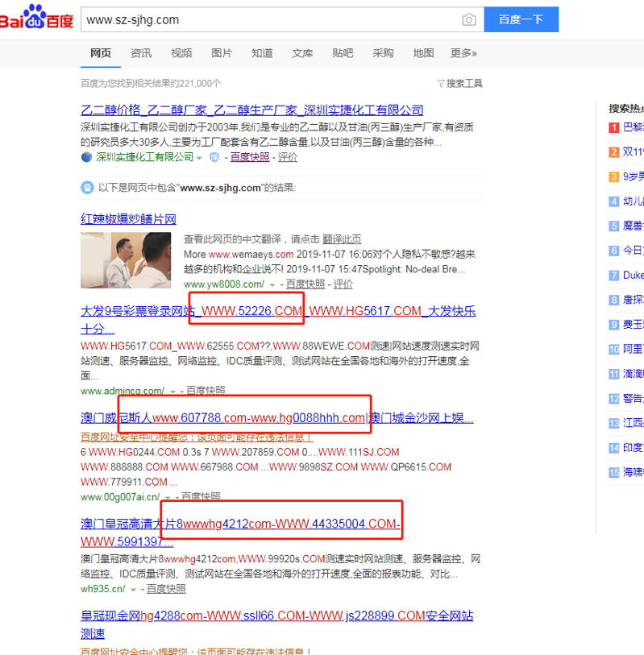
Task: Click 评价 for 深圳实捷化工 result
Action: [288, 157]
